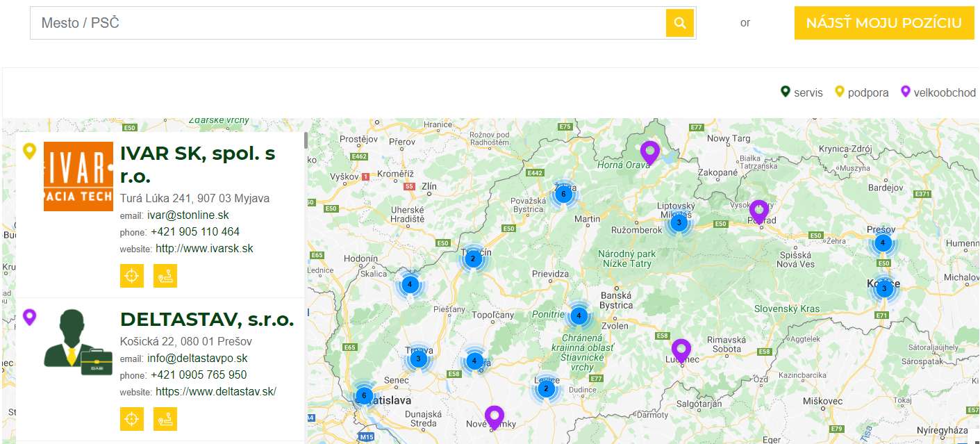The height and width of the screenshot is (444, 980).
Task: Click the address Turá Lúka 241, 907 03 Myjava
Action: click(194, 199)
